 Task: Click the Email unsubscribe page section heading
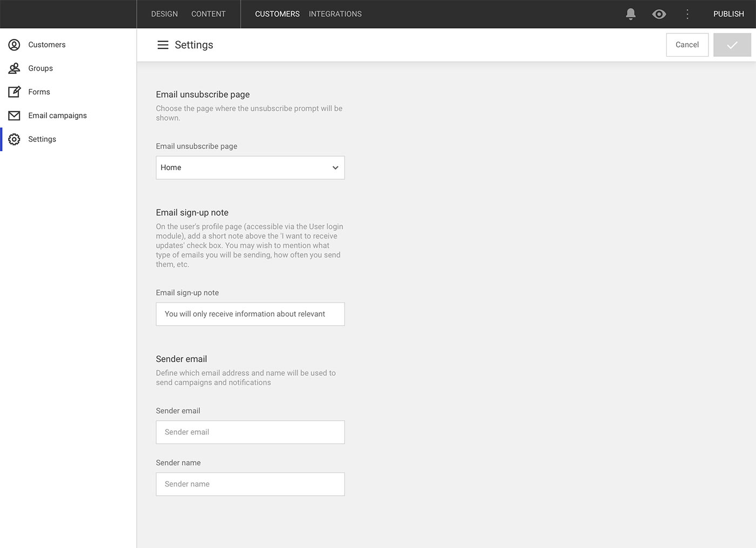(x=202, y=94)
